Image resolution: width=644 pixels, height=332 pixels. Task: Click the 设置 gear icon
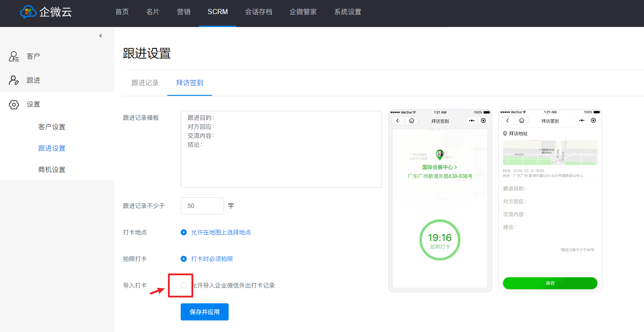pyautogui.click(x=14, y=104)
